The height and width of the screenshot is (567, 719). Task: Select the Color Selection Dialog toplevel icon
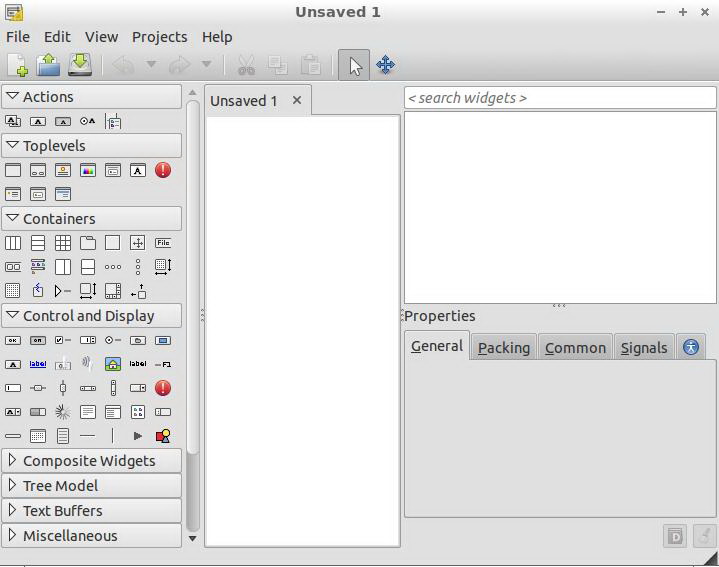88,171
